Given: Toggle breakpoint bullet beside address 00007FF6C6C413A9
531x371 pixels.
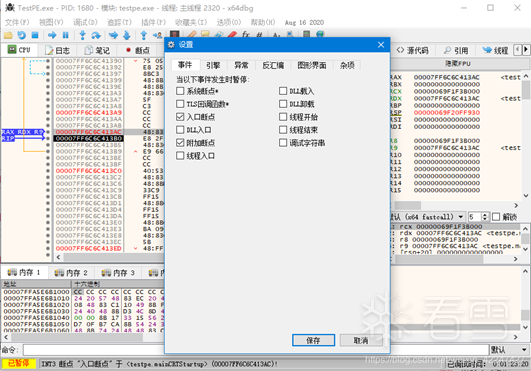Looking at the screenshot, I should tap(48, 112).
